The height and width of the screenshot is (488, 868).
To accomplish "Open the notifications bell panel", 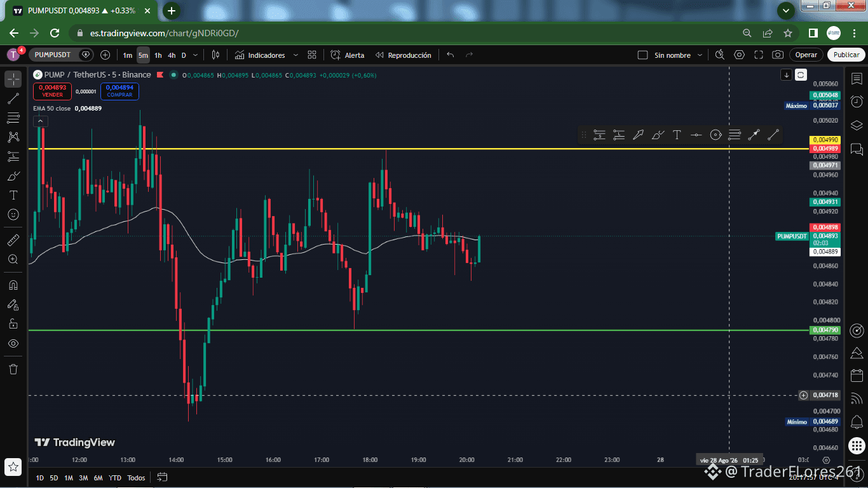I will pyautogui.click(x=857, y=421).
